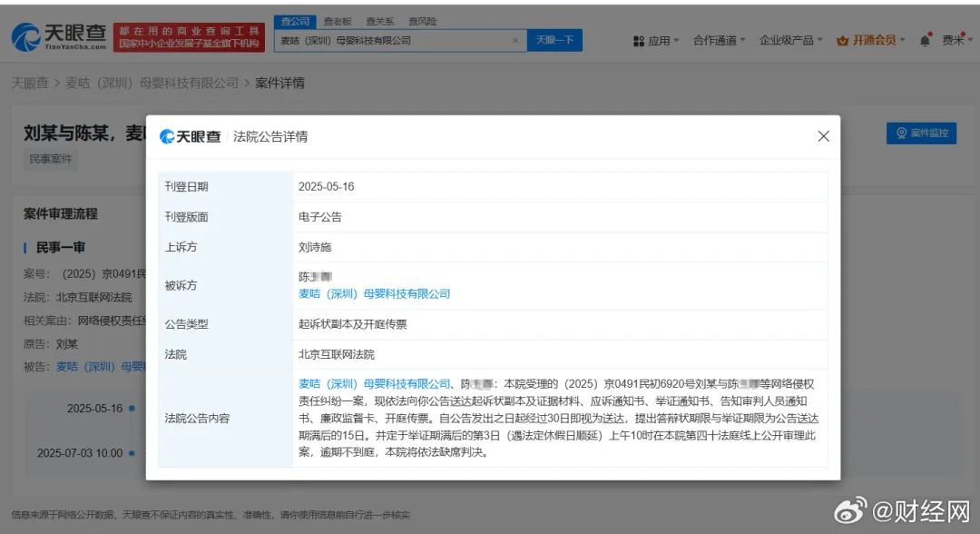Screen dimensions: 980x534
Task: Switch to the 查公司 tab
Action: click(x=295, y=21)
